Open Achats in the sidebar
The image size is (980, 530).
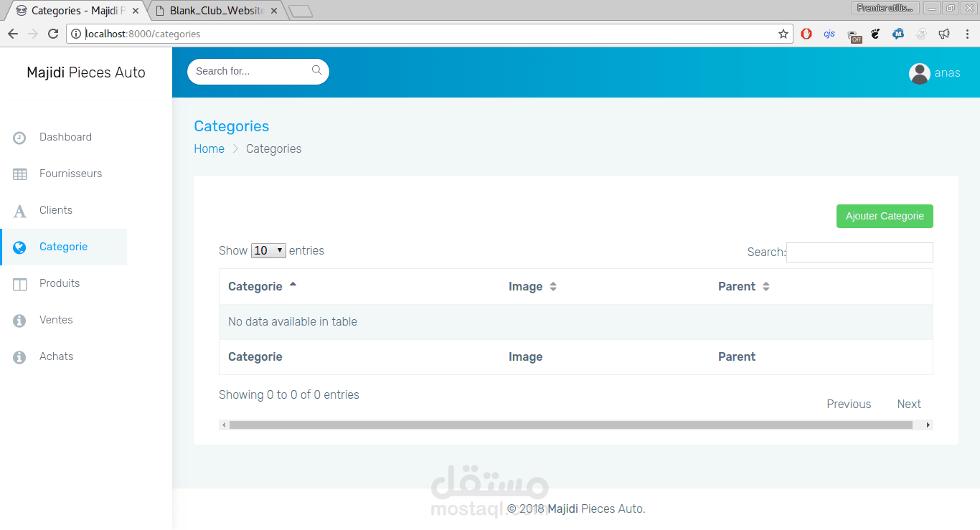point(56,356)
